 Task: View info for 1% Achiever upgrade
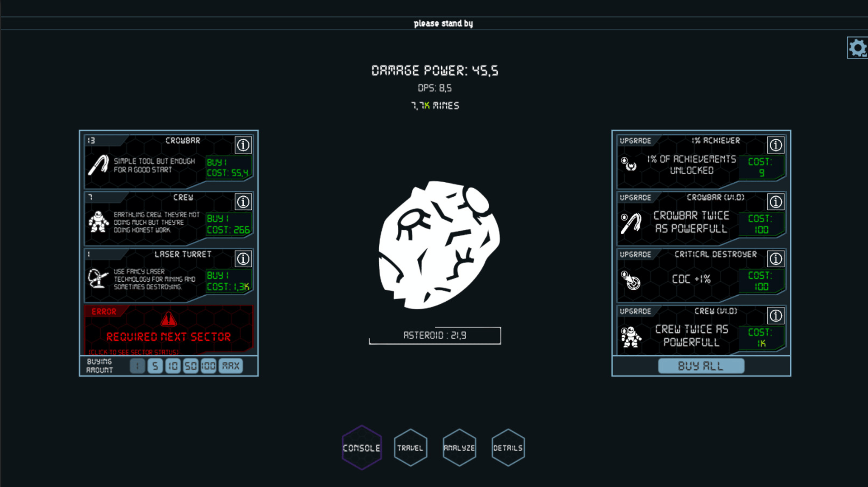(x=776, y=145)
